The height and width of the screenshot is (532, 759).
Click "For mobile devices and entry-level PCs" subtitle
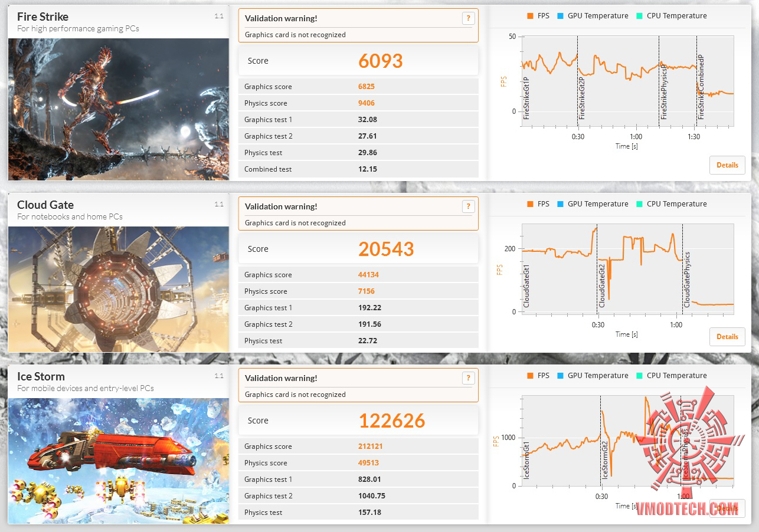(x=86, y=388)
